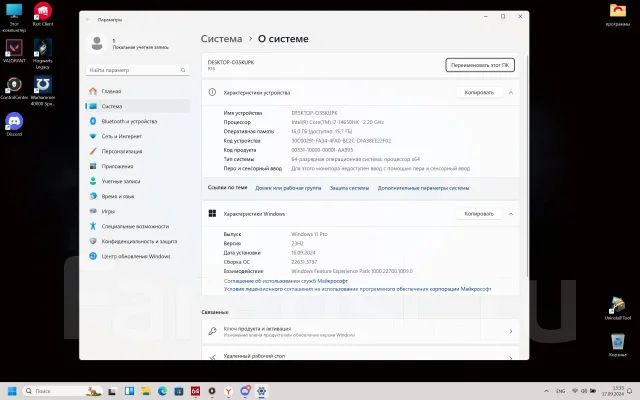Show hidden tray icons chevron

coord(547,391)
